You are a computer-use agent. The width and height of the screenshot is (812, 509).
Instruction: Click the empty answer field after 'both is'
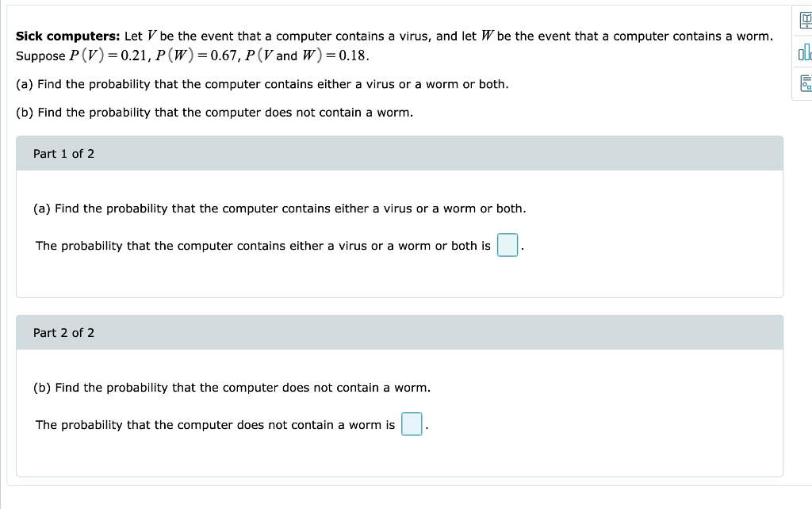507,245
